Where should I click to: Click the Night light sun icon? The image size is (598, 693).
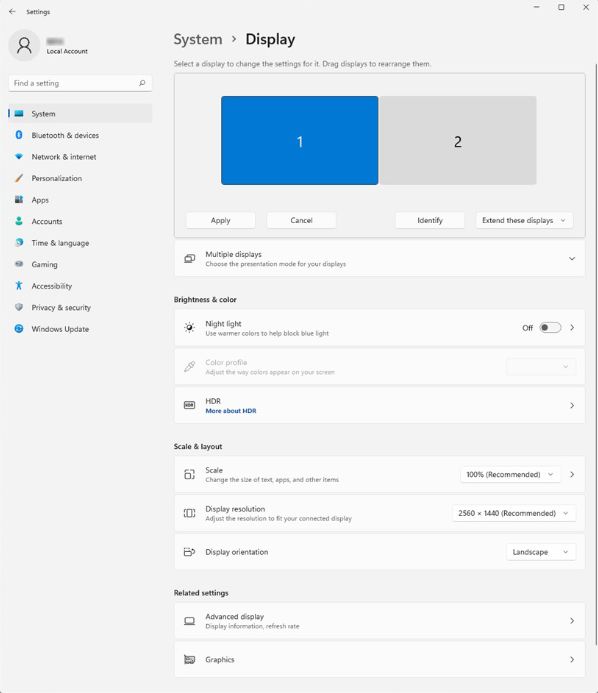190,327
